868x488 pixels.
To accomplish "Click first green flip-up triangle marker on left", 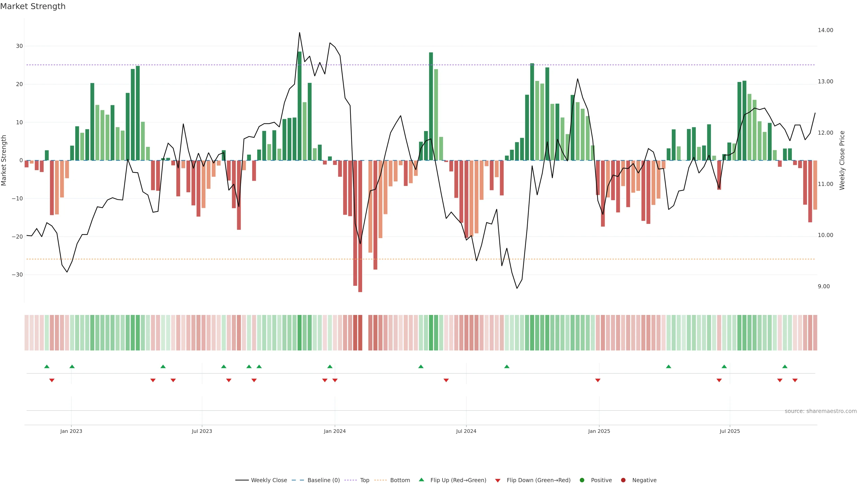I will (47, 366).
